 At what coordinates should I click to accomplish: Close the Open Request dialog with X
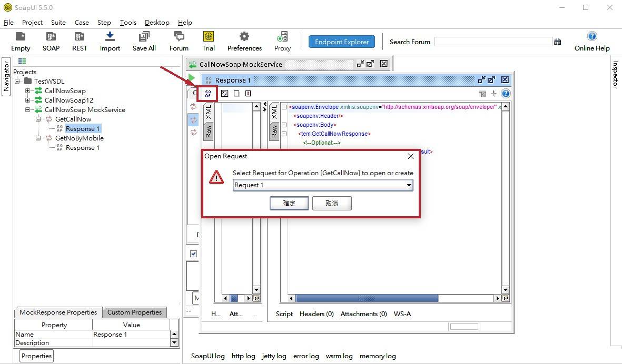coord(411,156)
